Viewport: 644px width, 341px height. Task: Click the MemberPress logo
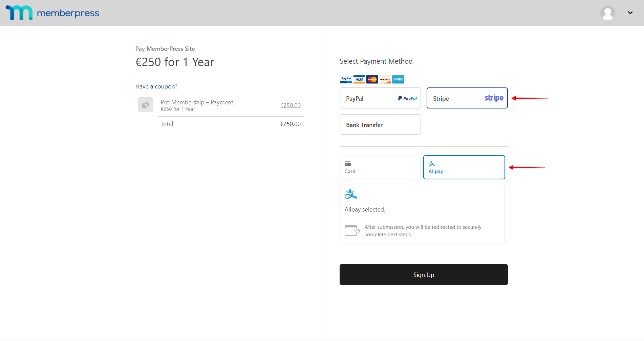(52, 13)
